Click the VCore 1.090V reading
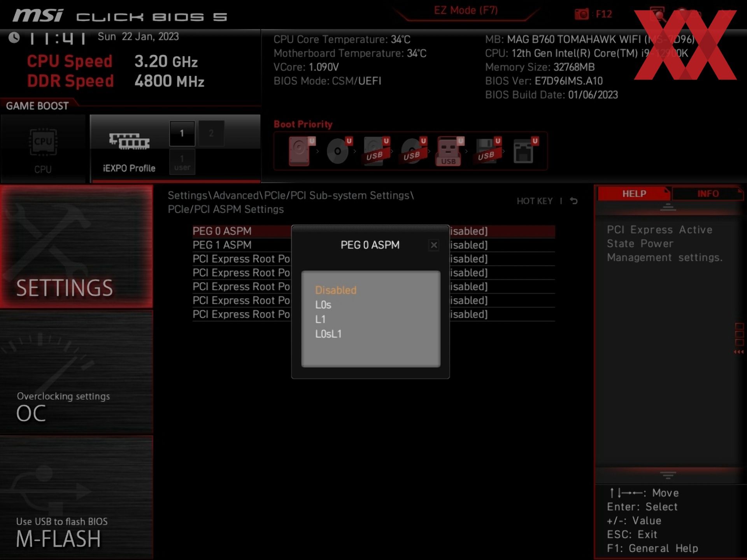747x560 pixels. point(306,67)
